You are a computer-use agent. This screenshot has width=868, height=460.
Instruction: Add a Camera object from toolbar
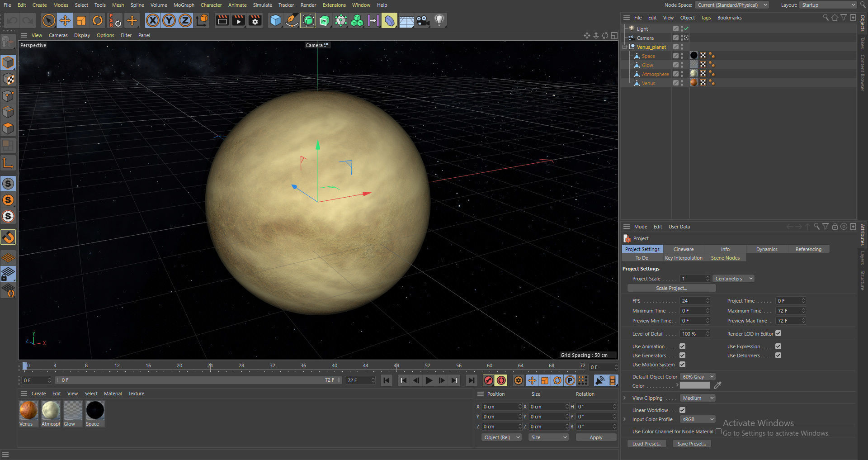(x=423, y=20)
